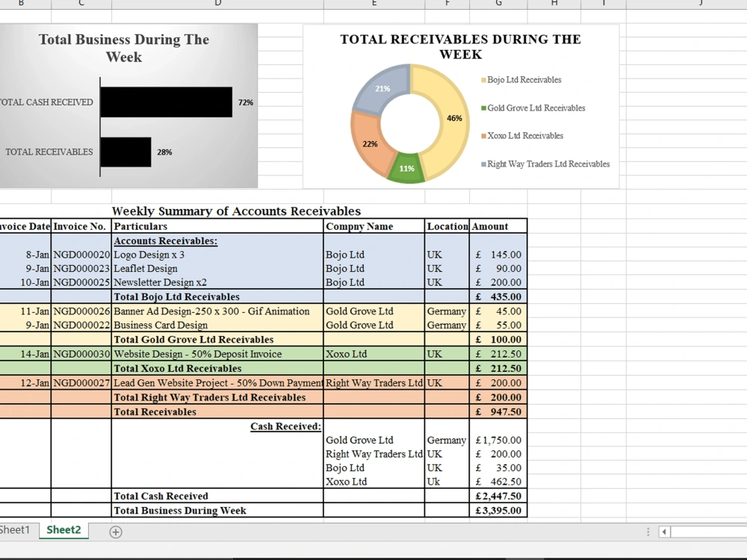Select the 12-Jan invoice date cell
Viewport: 747px width, 560px height.
tap(25, 383)
